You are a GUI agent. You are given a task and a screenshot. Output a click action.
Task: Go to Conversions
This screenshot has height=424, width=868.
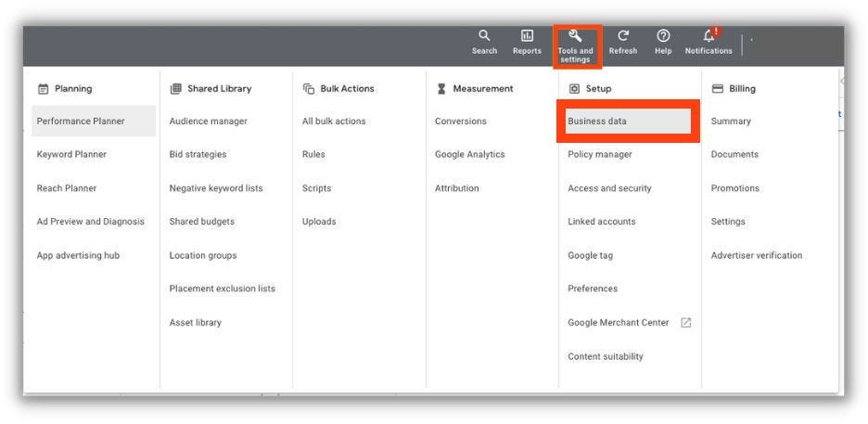pos(461,122)
